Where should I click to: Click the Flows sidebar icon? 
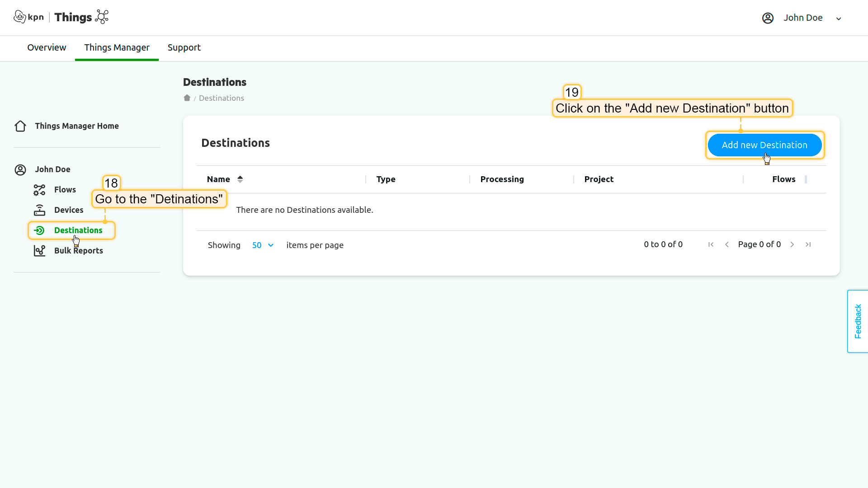[39, 190]
